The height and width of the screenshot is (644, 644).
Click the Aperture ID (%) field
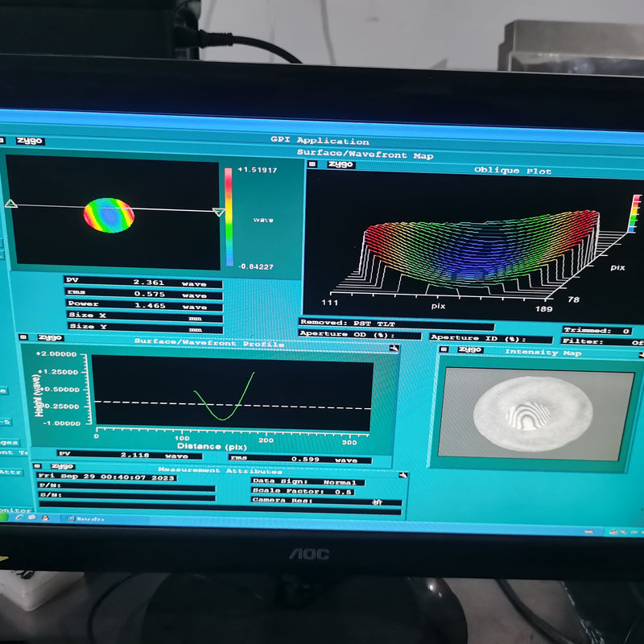pyautogui.click(x=491, y=338)
